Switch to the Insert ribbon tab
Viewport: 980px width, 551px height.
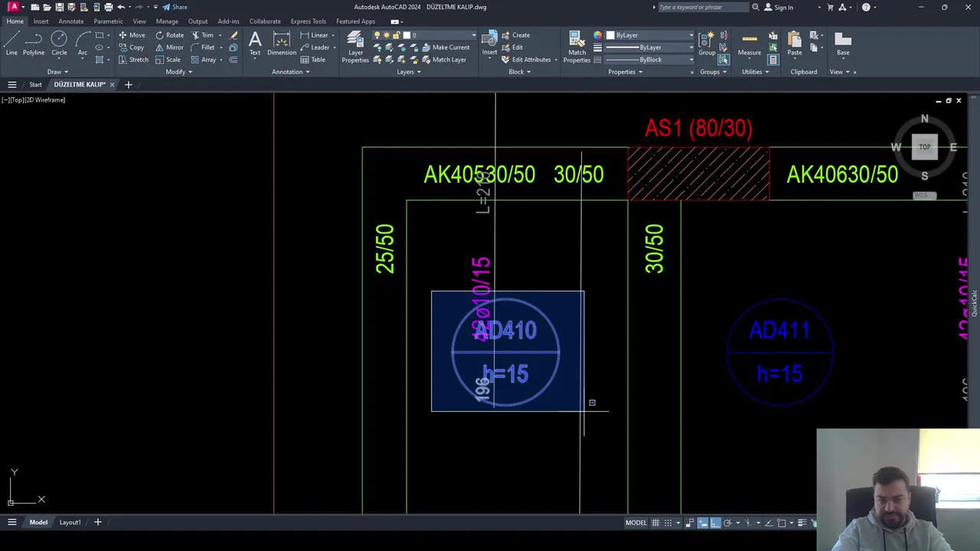tap(41, 21)
